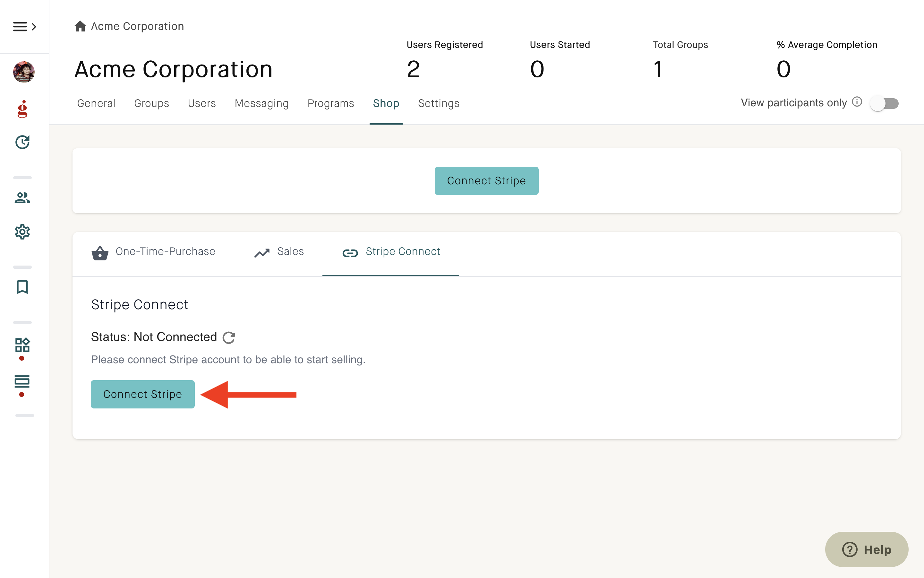Open the user profile avatar
Image resolution: width=924 pixels, height=578 pixels.
click(x=24, y=72)
